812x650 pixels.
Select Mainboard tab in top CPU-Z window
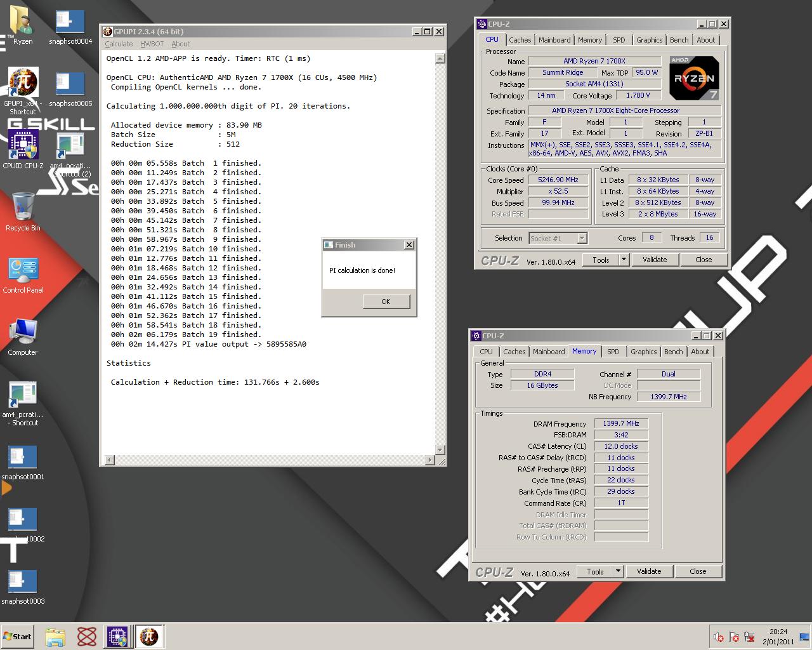tap(554, 40)
